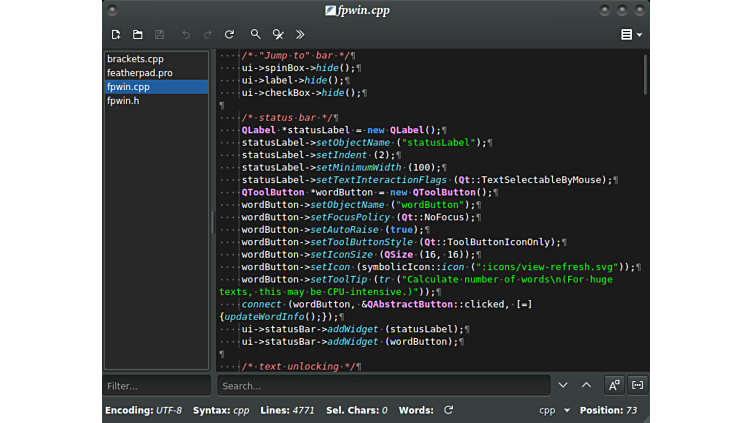Viewport: 752px width, 423px height.
Task: Click the word count refresh icon
Action: coord(448,410)
